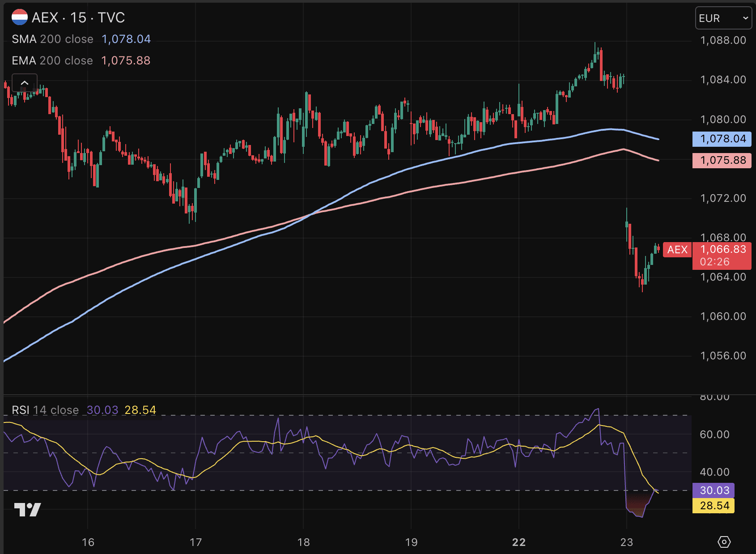This screenshot has height=554, width=756.
Task: Click the red AEX symbol price tag
Action: 677,250
